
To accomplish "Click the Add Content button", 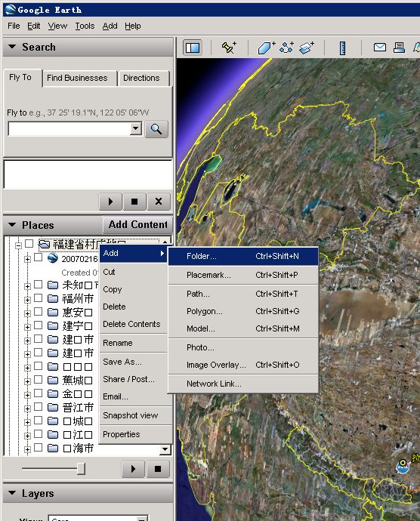I will [137, 224].
